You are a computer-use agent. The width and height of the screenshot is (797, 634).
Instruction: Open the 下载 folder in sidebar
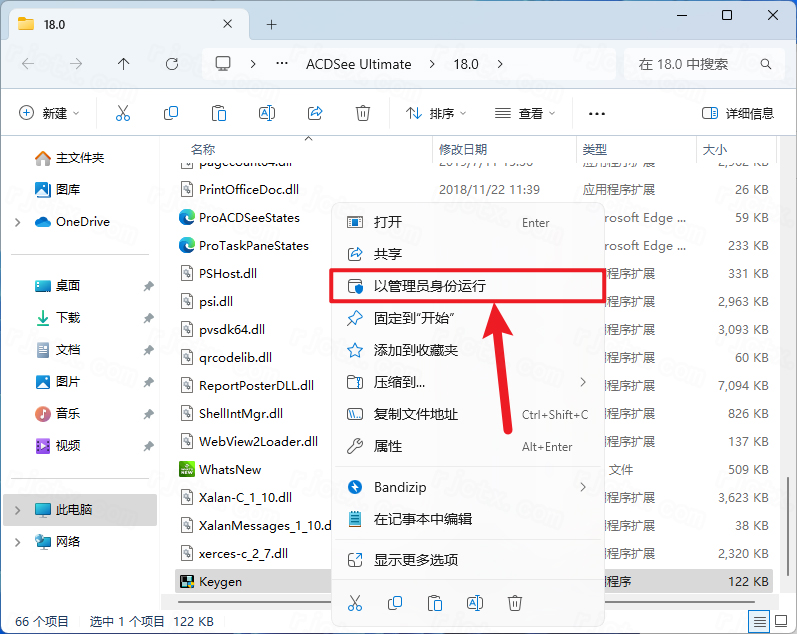[68, 317]
